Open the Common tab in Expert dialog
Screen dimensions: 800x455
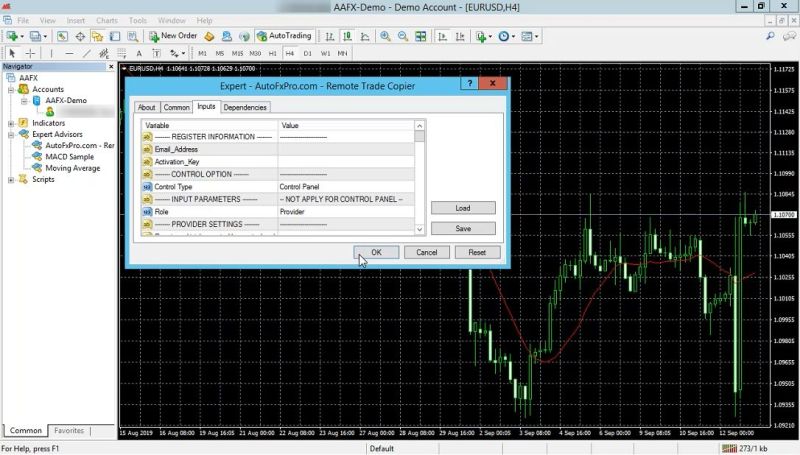point(177,107)
